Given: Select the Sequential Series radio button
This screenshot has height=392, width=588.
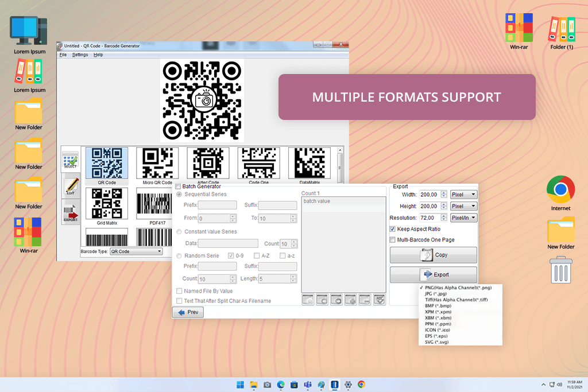Looking at the screenshot, I should (179, 194).
